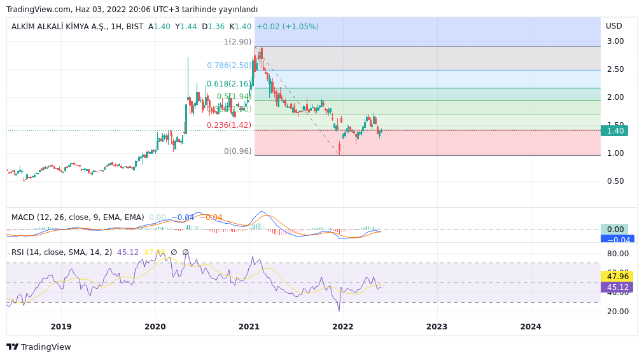Open the RSI (14, close, SMA, 14, 2) indicator legend

pos(62,252)
